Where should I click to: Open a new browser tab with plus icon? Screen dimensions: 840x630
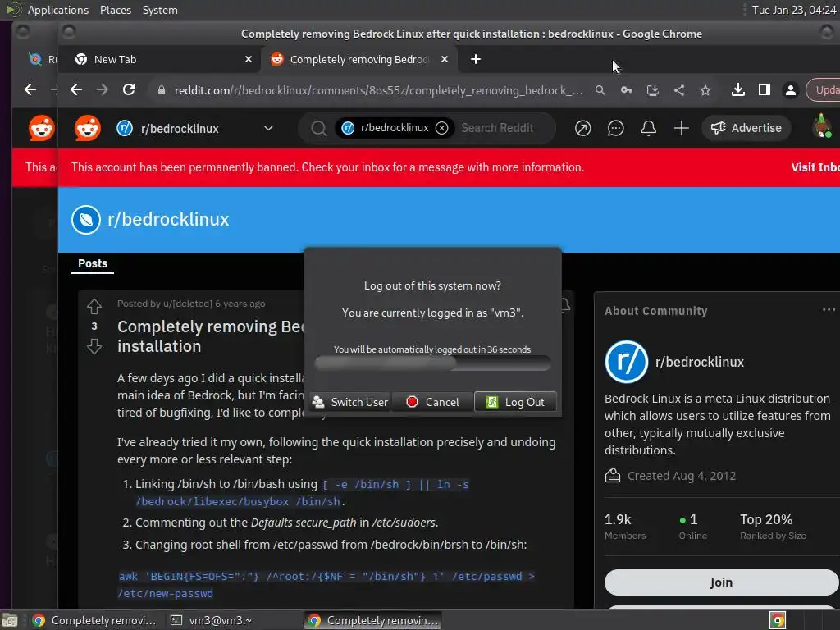coord(475,59)
